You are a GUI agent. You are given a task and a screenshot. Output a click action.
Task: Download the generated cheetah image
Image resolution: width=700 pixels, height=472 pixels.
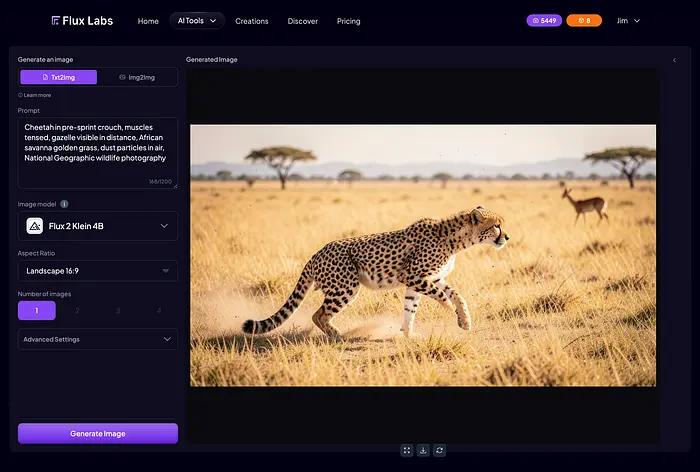click(x=423, y=451)
